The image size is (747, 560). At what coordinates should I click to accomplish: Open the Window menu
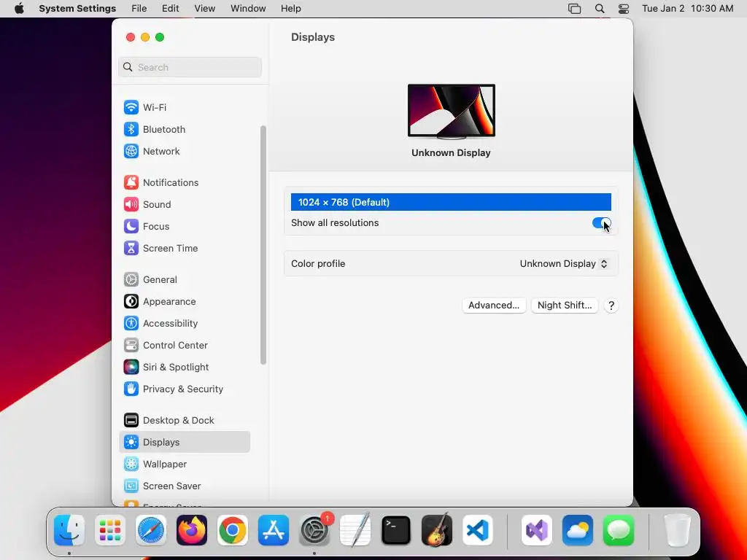pyautogui.click(x=248, y=9)
